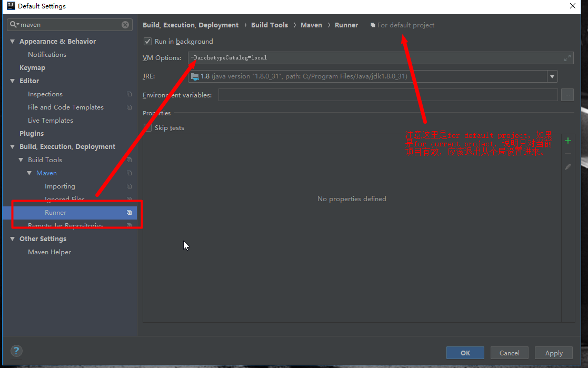Expand the VM Options field editor
Viewport: 588px width, 368px height.
coord(567,58)
